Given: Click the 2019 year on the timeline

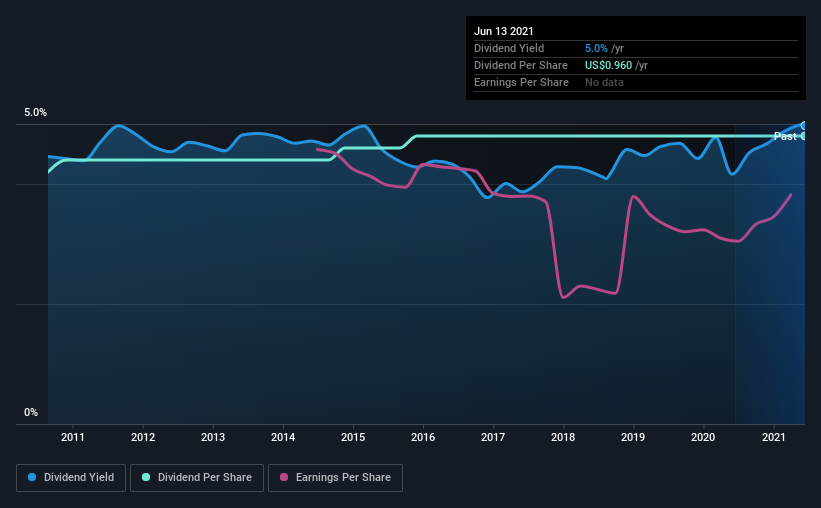Looking at the screenshot, I should coord(633,437).
